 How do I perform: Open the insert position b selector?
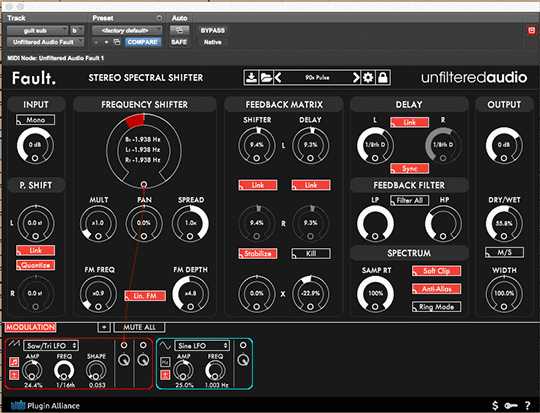coord(77,31)
